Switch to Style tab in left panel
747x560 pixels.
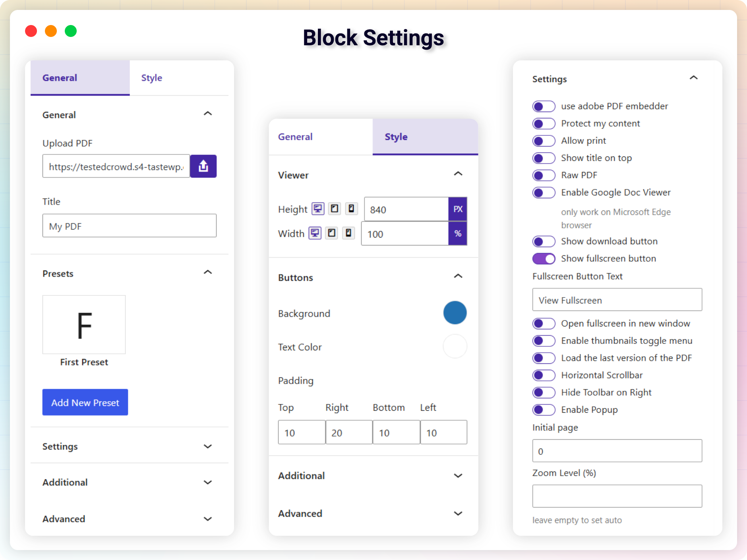[179, 78]
